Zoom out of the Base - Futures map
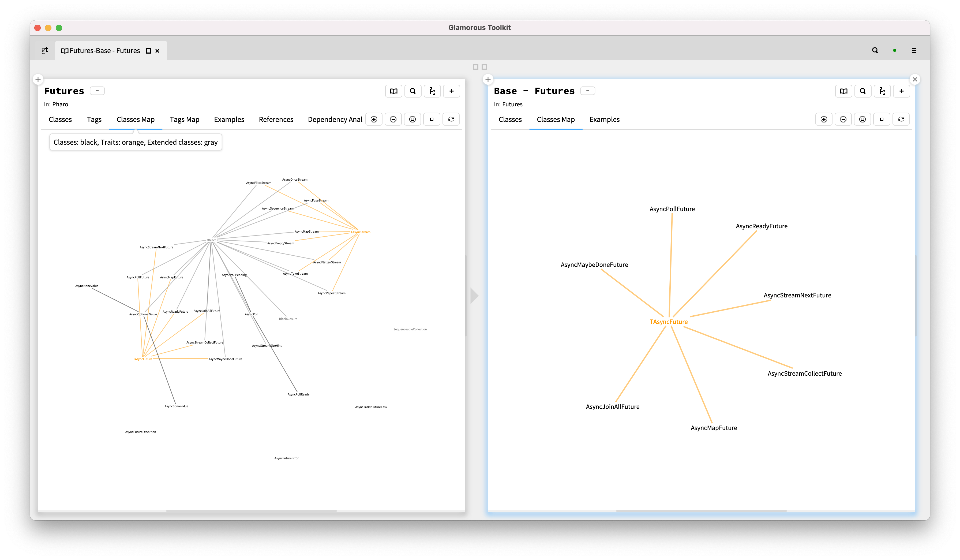 pos(843,119)
